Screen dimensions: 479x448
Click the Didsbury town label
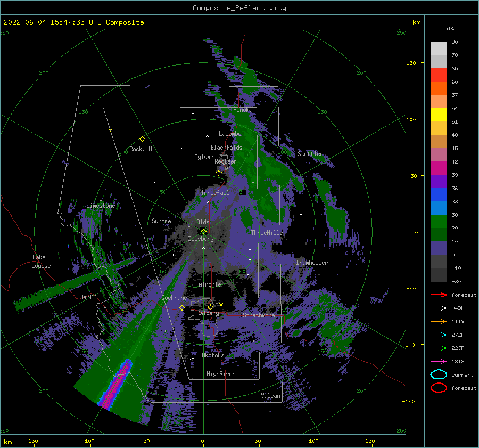201,239
